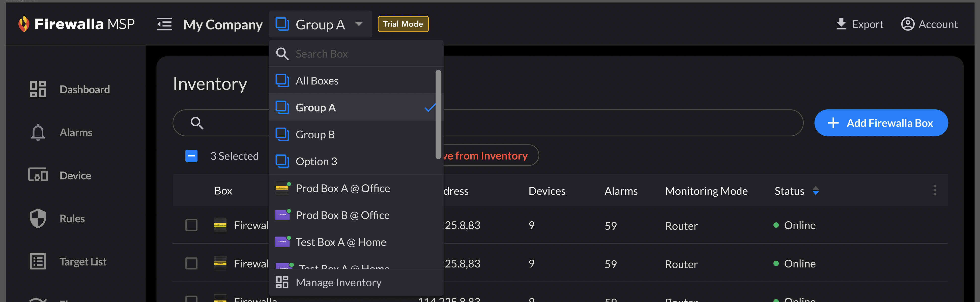Viewport: 980px width, 302px height.
Task: Click the Group A box icon in header
Action: coord(282,24)
